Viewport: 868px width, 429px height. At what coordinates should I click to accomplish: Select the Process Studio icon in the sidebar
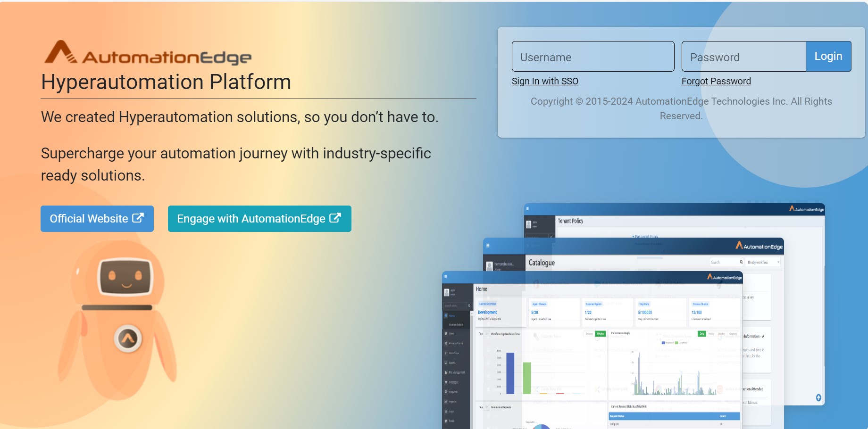coord(456,343)
